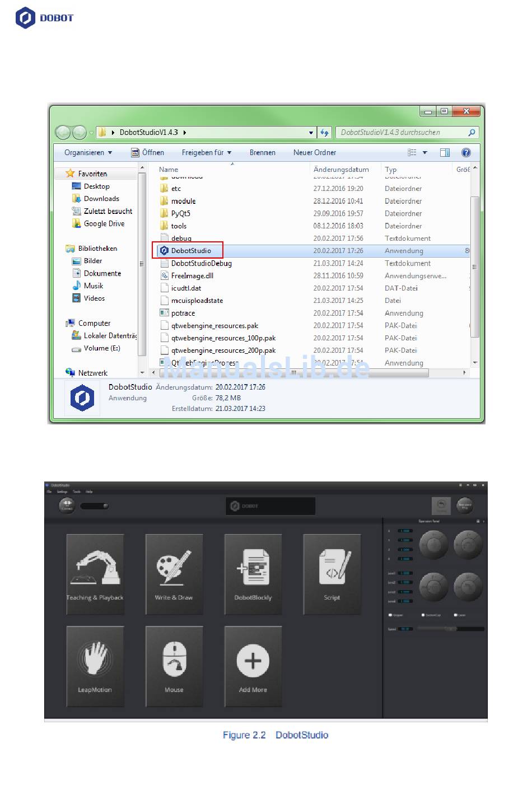Launch the LeapMotion module

(95, 666)
